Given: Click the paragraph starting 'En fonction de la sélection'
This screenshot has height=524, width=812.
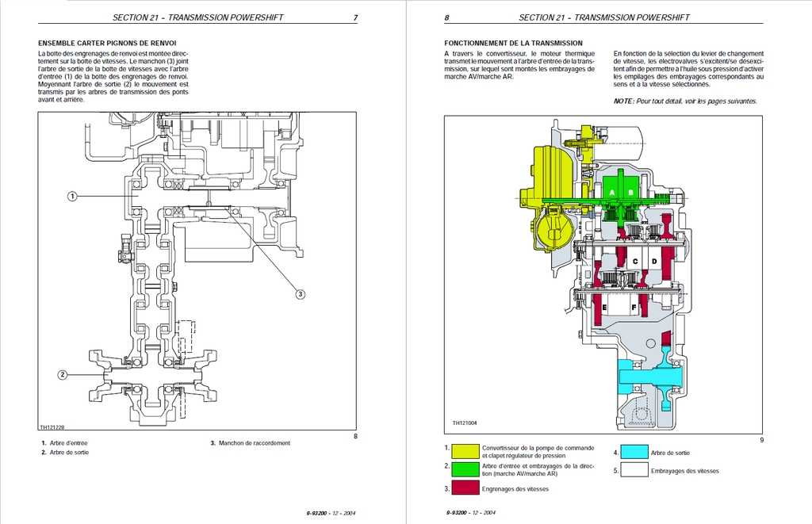Looking at the screenshot, I should [689, 69].
